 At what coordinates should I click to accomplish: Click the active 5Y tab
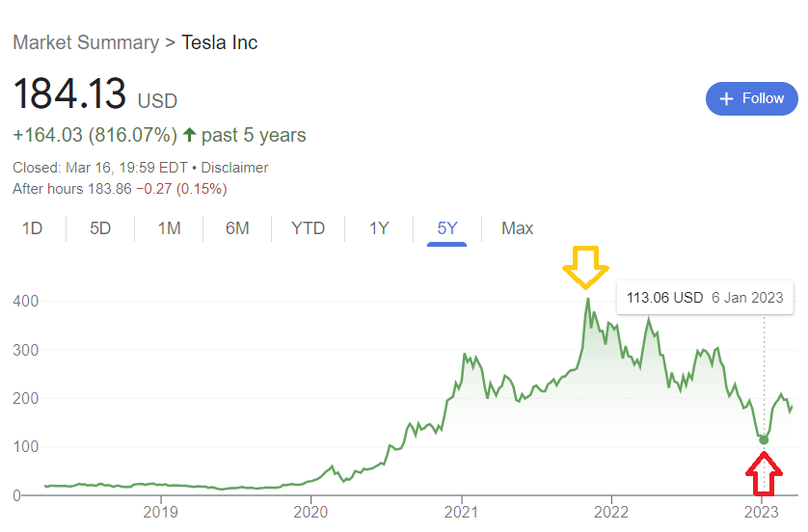(x=447, y=228)
